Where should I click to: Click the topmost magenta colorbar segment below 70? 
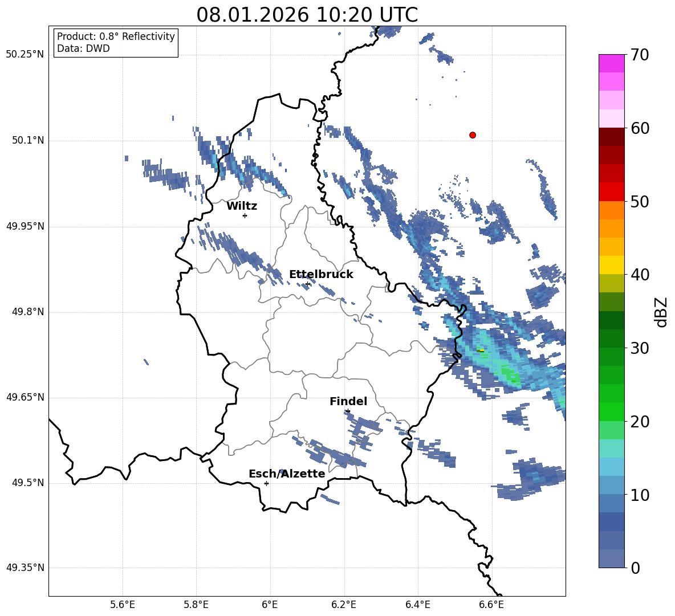click(x=611, y=64)
